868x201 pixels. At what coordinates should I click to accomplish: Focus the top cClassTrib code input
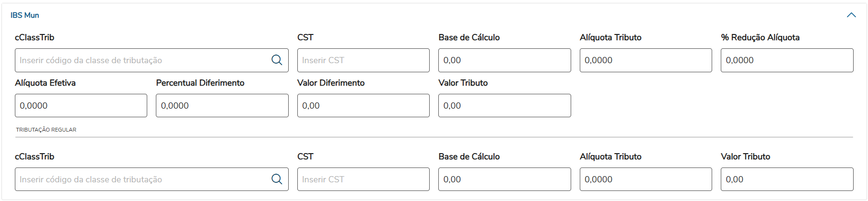[141, 60]
